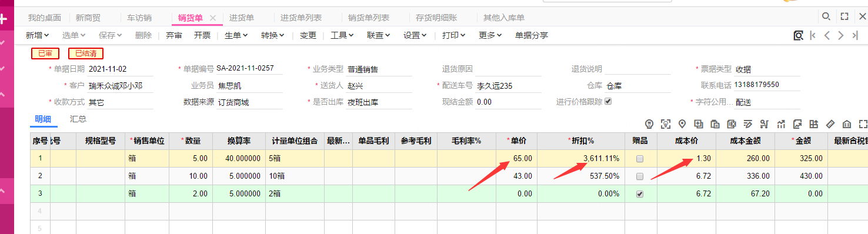Click the 删除 button
Image resolution: width=868 pixels, height=234 pixels.
coord(143,35)
